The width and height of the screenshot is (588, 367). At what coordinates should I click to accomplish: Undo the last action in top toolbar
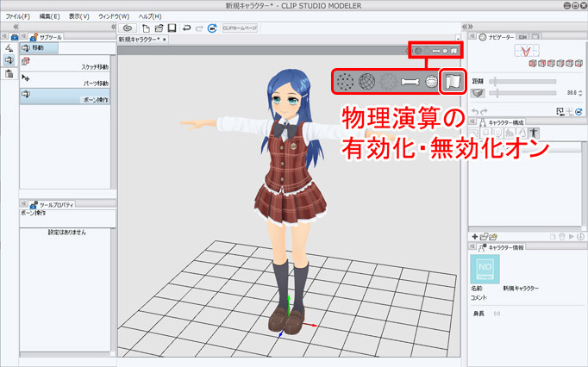pos(186,28)
